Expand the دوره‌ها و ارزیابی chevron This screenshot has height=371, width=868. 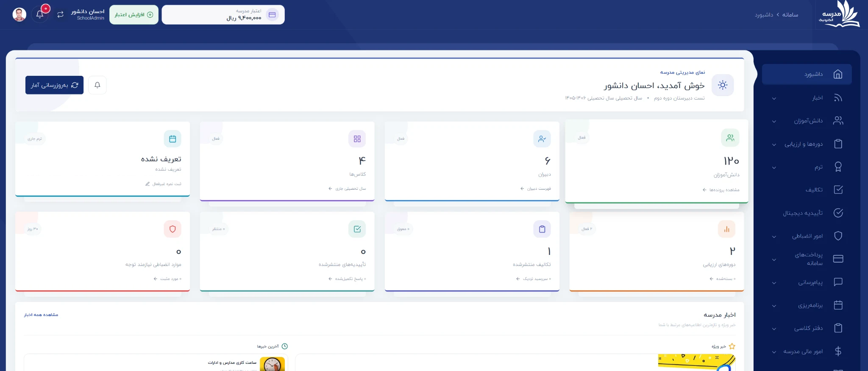coord(774,145)
